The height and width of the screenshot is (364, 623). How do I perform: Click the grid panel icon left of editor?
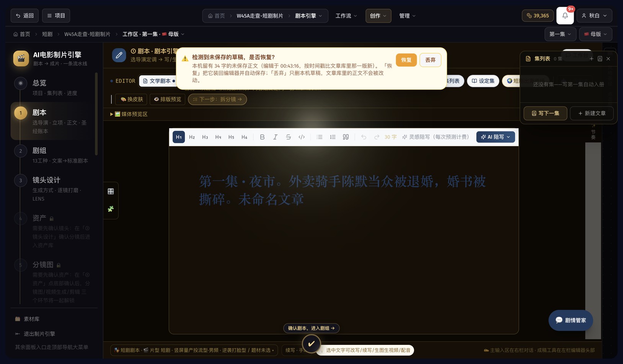point(111,191)
